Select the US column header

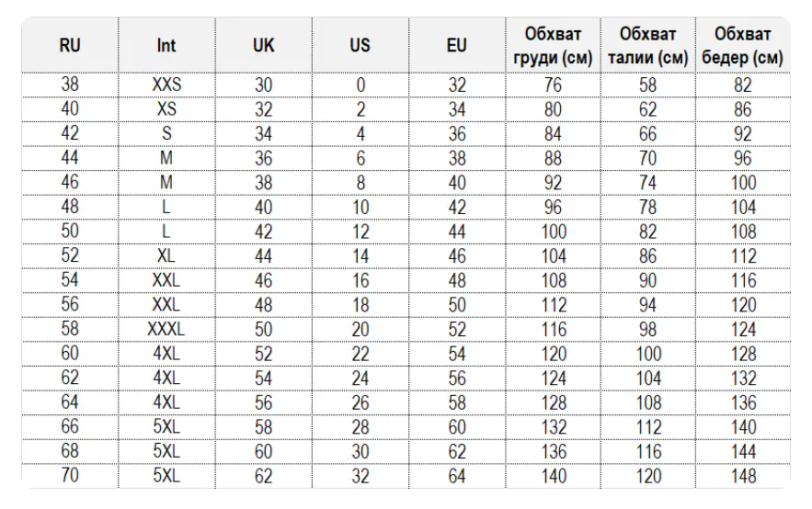pos(360,45)
